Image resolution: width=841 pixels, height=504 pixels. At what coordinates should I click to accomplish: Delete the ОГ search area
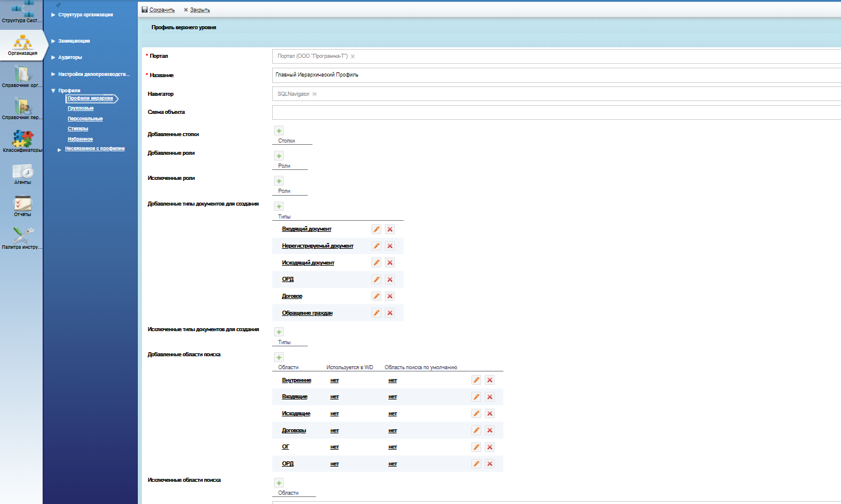490,447
